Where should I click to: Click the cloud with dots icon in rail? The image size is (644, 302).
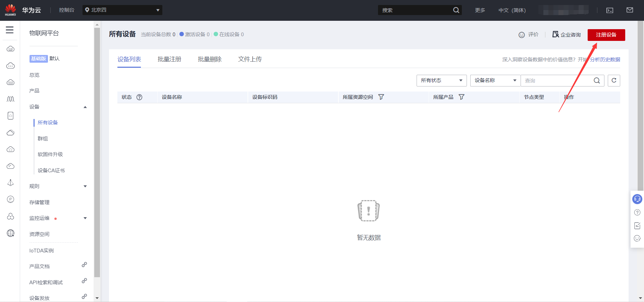point(11,66)
